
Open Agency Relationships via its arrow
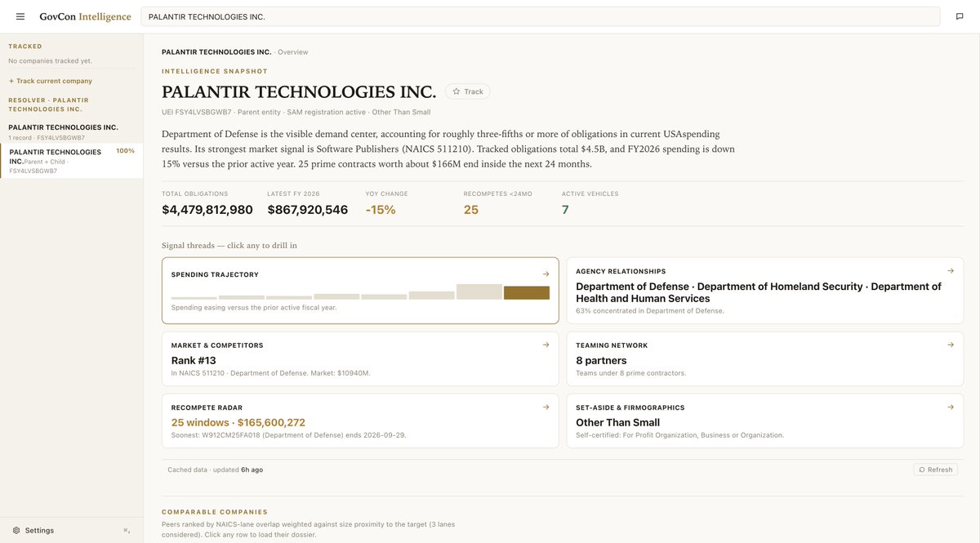pyautogui.click(x=951, y=271)
